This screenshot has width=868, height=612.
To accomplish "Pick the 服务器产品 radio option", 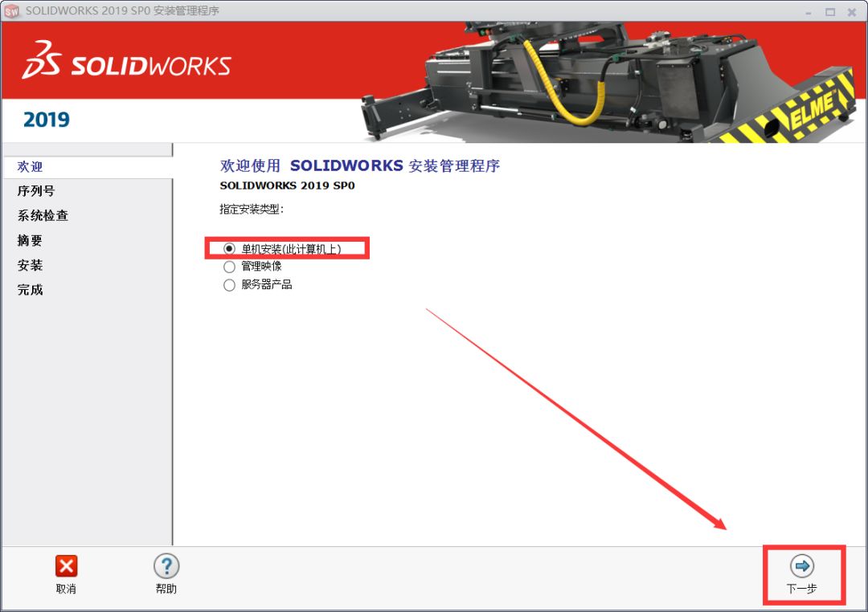I will [230, 285].
